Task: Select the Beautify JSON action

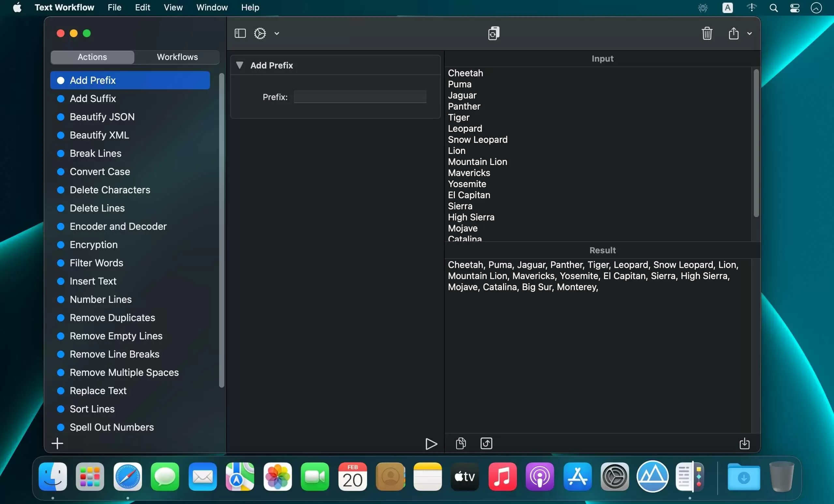Action: [102, 116]
